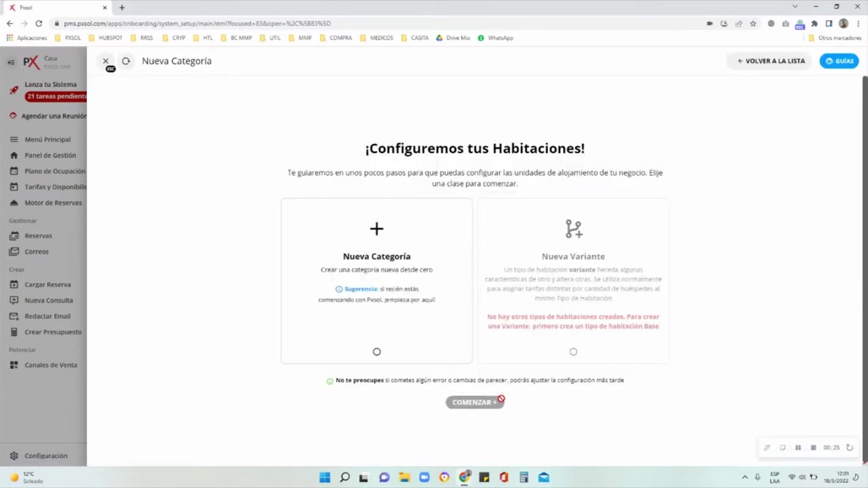Show hidden taskbar icons via chevron
Image resolution: width=868 pixels, height=488 pixels.
(745, 477)
